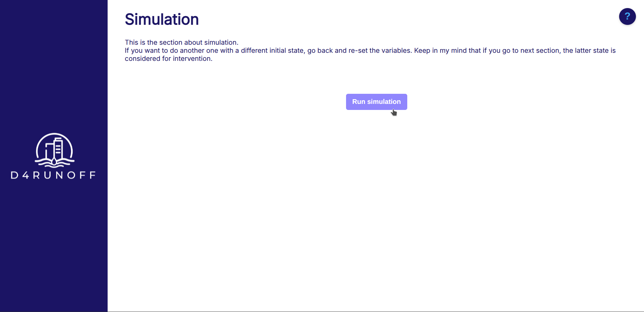
Task: Click the letters F F ending the wordmark
Action: click(x=87, y=175)
